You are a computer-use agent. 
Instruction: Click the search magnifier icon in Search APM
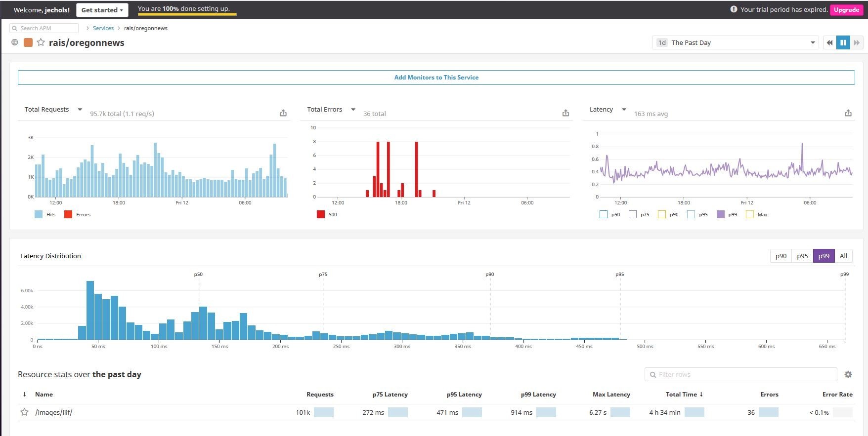click(x=14, y=28)
